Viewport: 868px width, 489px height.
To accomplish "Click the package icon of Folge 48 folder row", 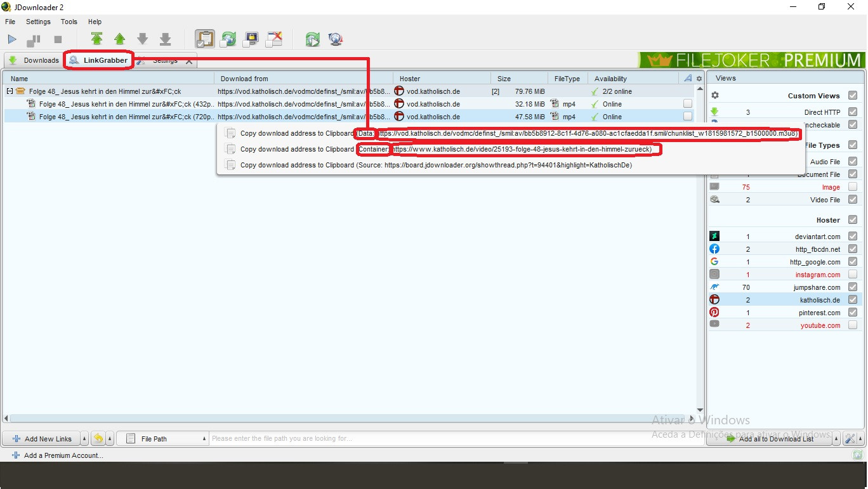I will [x=20, y=91].
